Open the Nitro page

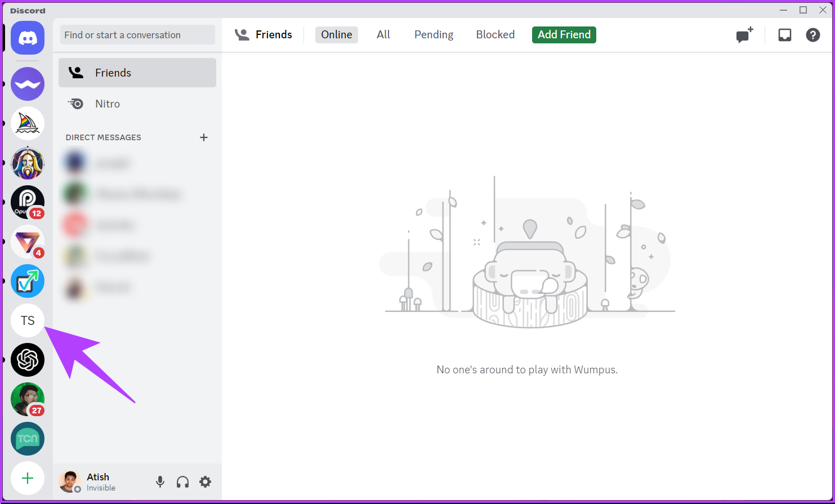(137, 104)
